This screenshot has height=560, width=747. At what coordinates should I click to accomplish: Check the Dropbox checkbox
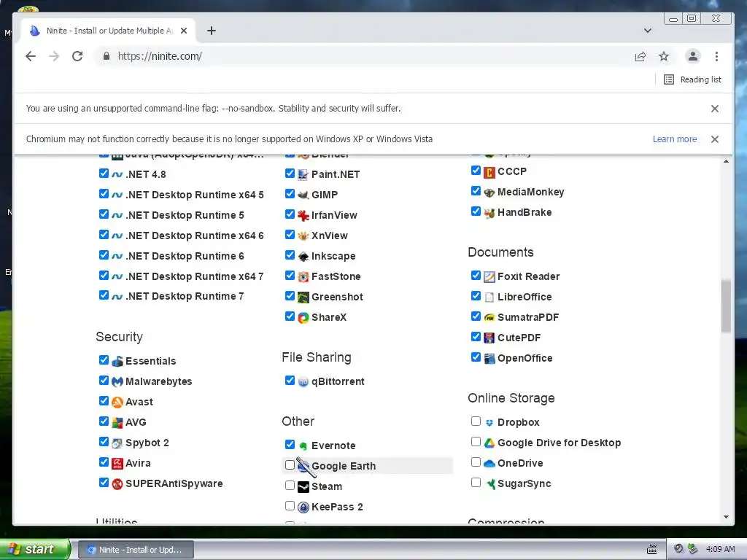point(476,421)
